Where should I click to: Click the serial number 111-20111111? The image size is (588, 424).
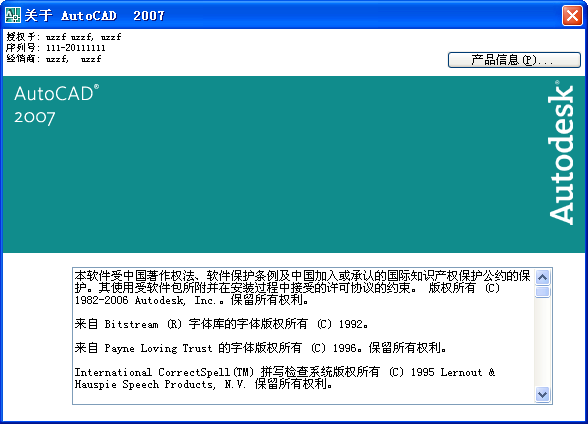[75, 48]
